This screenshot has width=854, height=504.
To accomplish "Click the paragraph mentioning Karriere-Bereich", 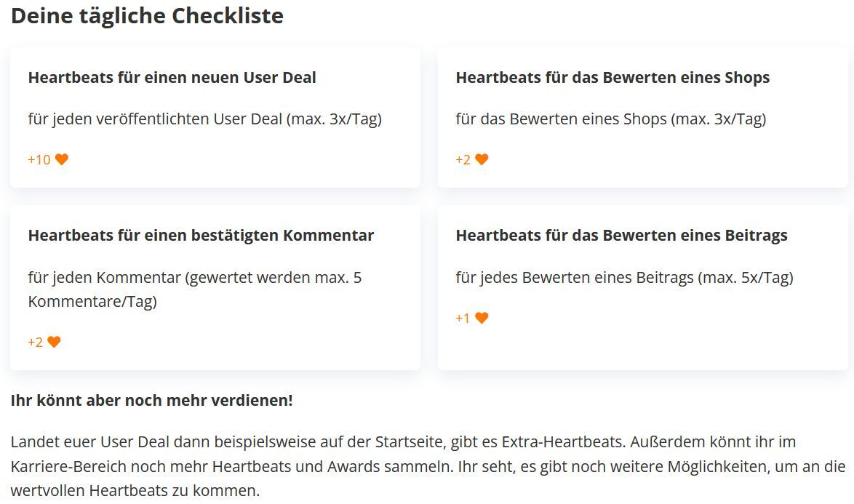I will pos(428,466).
